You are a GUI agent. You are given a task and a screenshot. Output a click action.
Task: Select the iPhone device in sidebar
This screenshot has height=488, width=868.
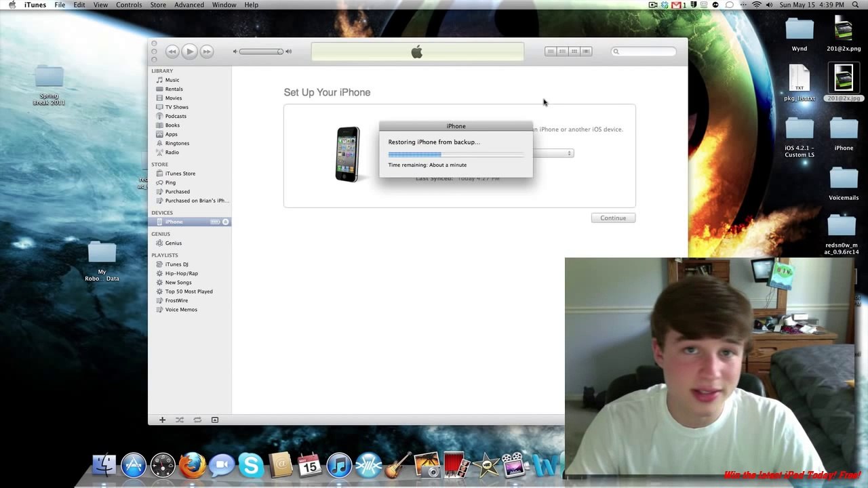190,222
